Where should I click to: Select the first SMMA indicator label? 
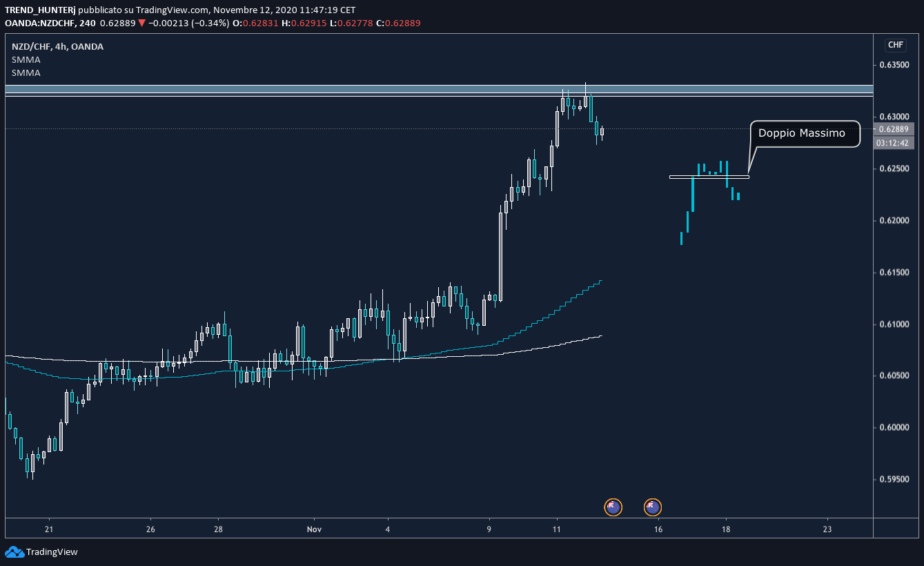[x=26, y=59]
